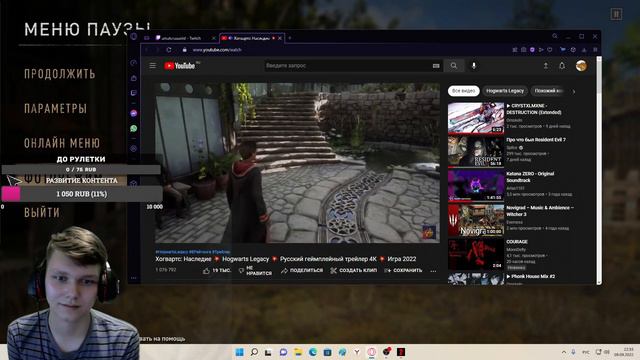640x360 pixels.
Task: Open the Chat icon on the taskbar
Action: pos(283,352)
